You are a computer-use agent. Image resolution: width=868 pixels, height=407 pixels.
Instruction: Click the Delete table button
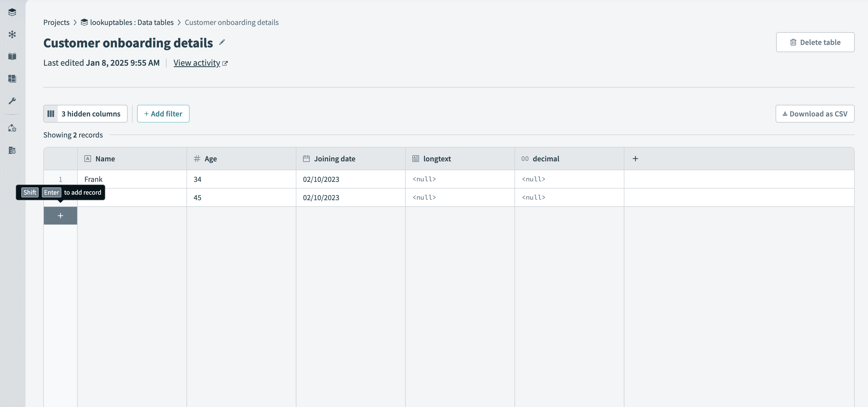(x=815, y=42)
